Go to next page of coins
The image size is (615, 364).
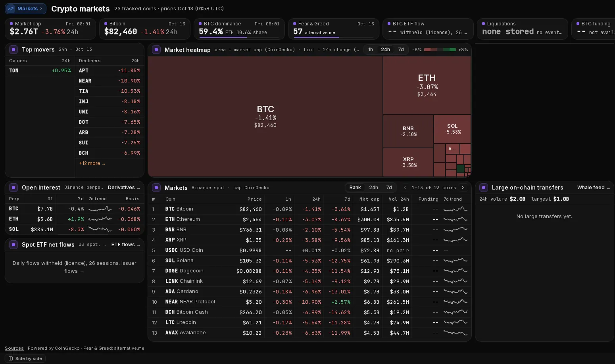(463, 188)
